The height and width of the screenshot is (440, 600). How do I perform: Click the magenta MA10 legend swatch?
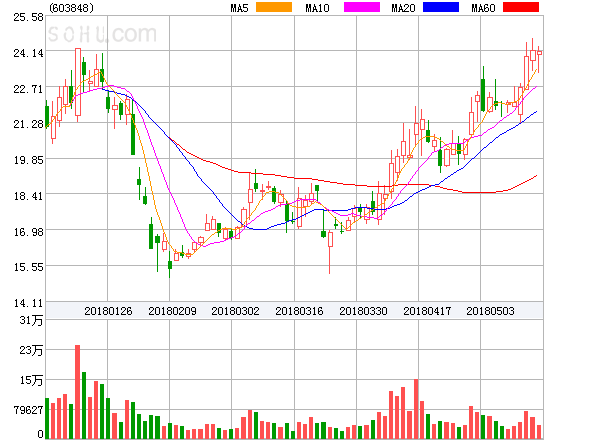click(362, 7)
